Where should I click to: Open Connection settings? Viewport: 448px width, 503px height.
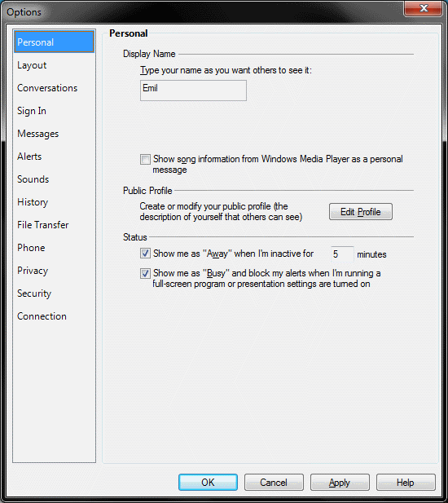(x=42, y=316)
